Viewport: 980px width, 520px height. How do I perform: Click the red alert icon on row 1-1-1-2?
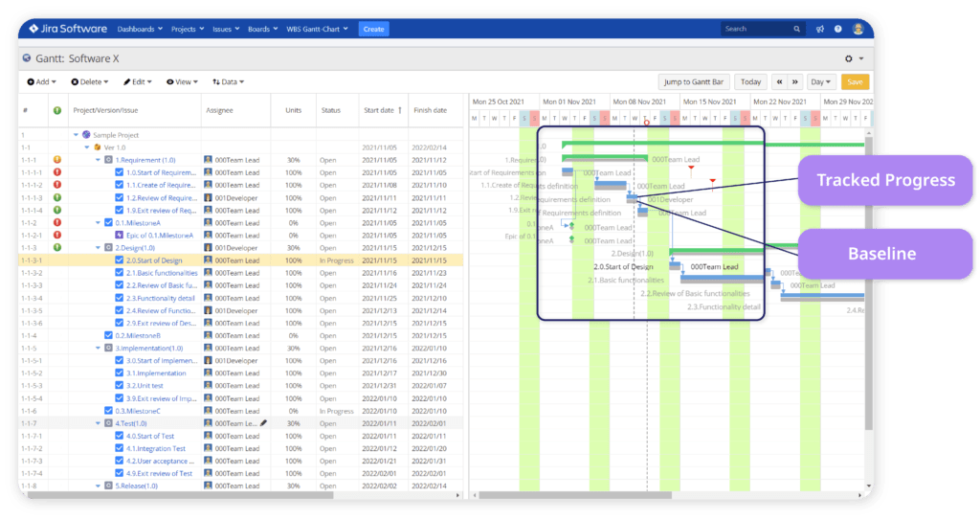pyautogui.click(x=56, y=185)
